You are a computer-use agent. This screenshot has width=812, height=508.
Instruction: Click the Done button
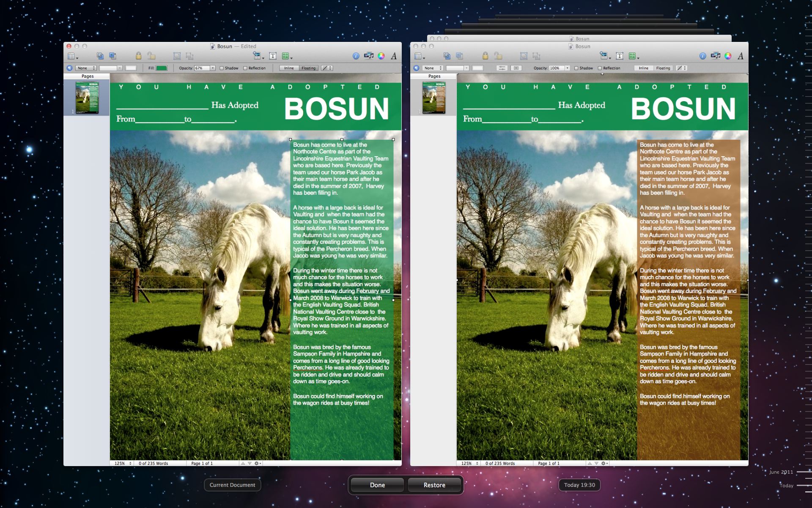pyautogui.click(x=377, y=485)
